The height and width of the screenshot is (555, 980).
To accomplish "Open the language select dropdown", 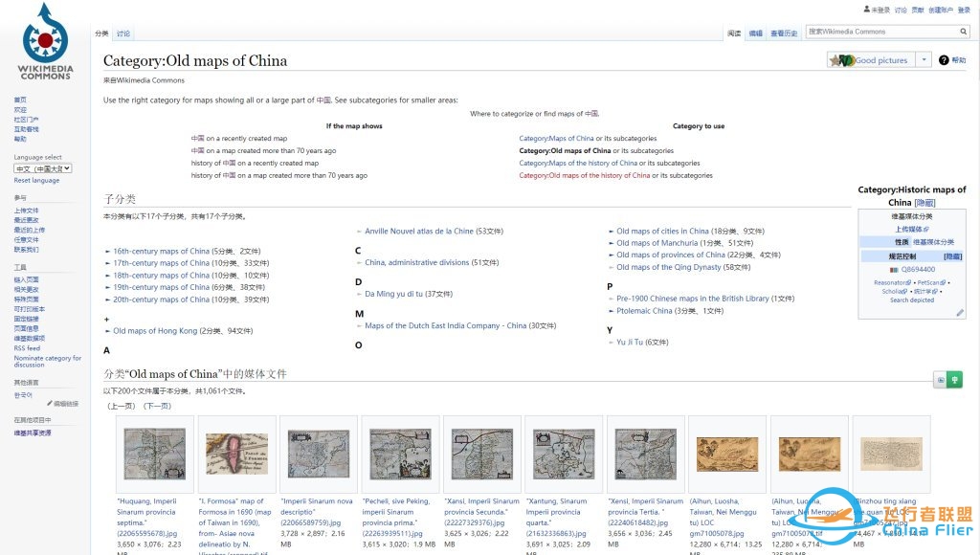I will pos(43,168).
